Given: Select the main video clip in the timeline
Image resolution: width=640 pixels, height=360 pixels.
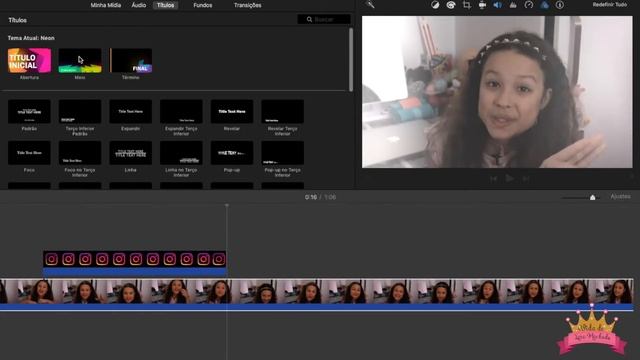Looking at the screenshot, I should click(x=316, y=291).
